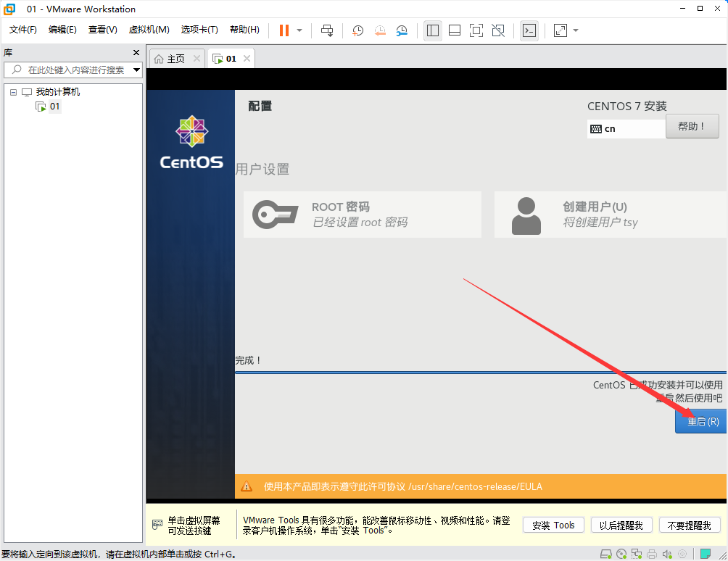Open the 帮助(H) menu
This screenshot has width=728, height=561.
pyautogui.click(x=244, y=30)
